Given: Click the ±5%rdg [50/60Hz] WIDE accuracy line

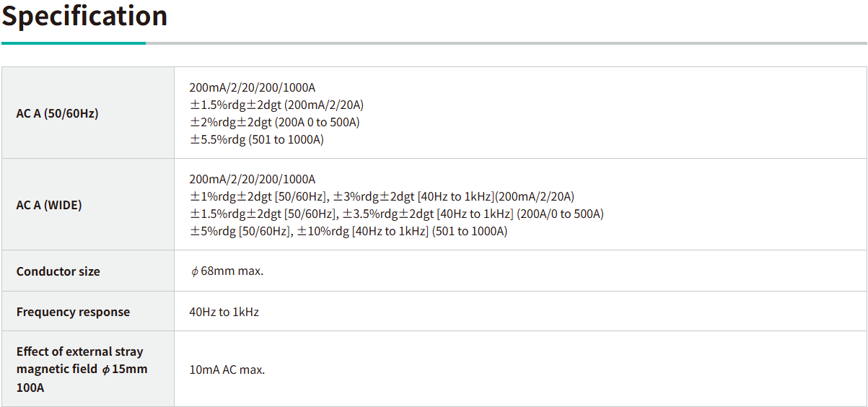Looking at the screenshot, I should (x=240, y=231).
